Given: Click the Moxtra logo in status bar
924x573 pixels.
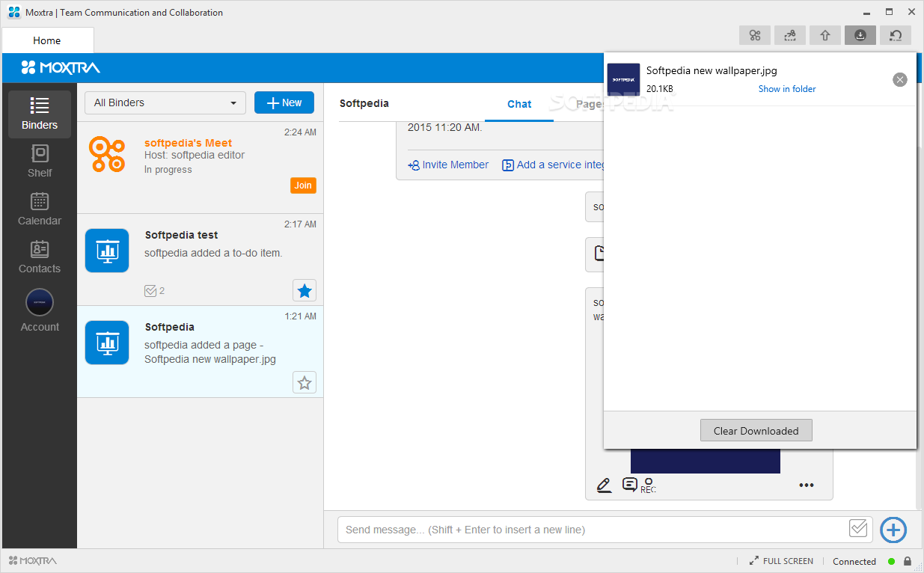Looking at the screenshot, I should (x=32, y=561).
